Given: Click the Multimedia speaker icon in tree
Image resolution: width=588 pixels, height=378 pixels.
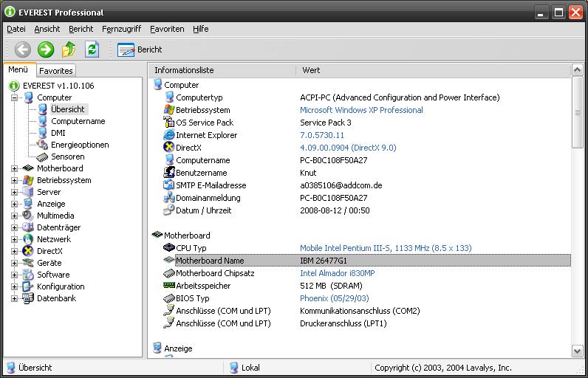Looking at the screenshot, I should click(x=28, y=216).
